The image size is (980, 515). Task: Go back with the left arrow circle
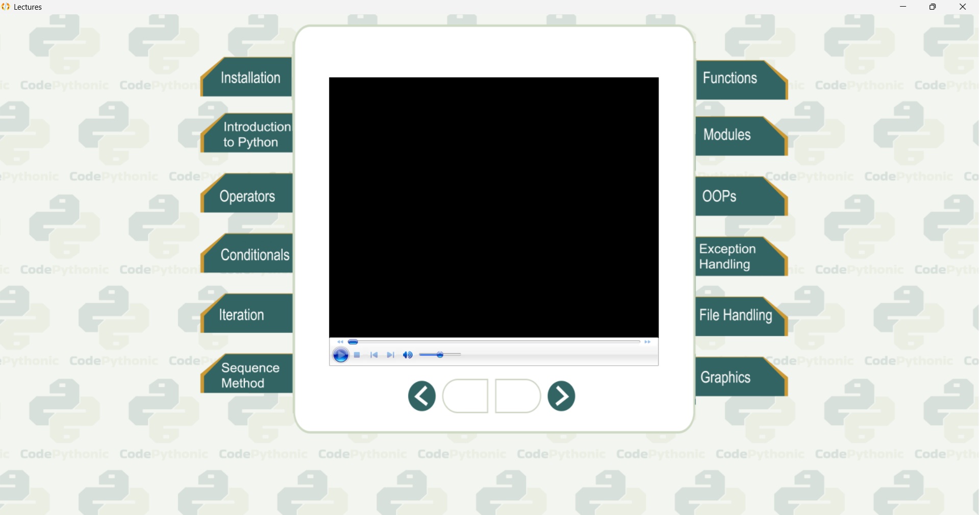(x=422, y=396)
